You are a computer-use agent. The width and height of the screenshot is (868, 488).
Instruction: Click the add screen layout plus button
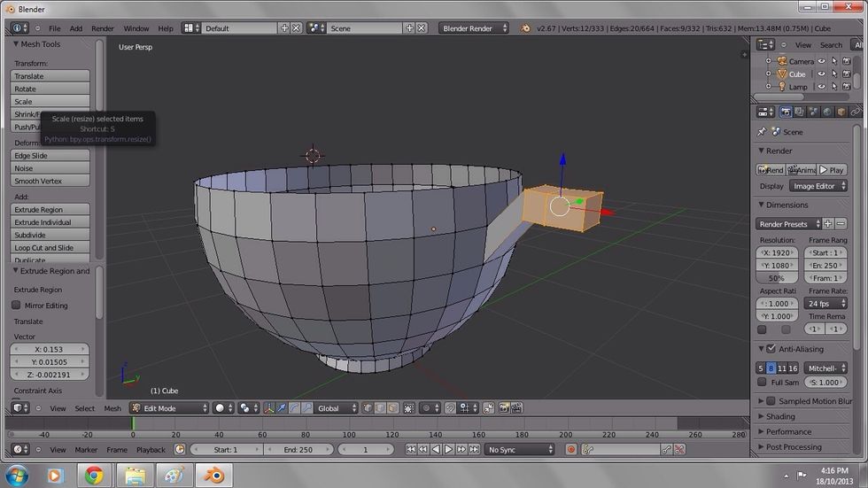pyautogui.click(x=284, y=27)
